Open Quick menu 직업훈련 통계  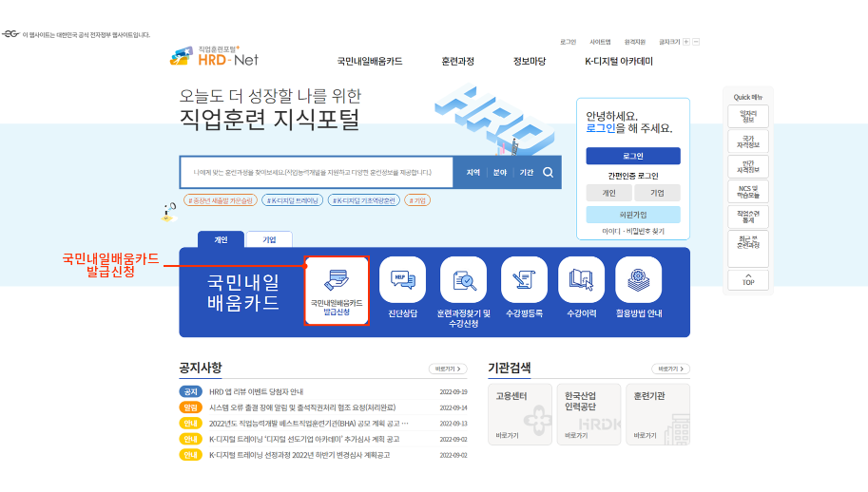pos(748,217)
